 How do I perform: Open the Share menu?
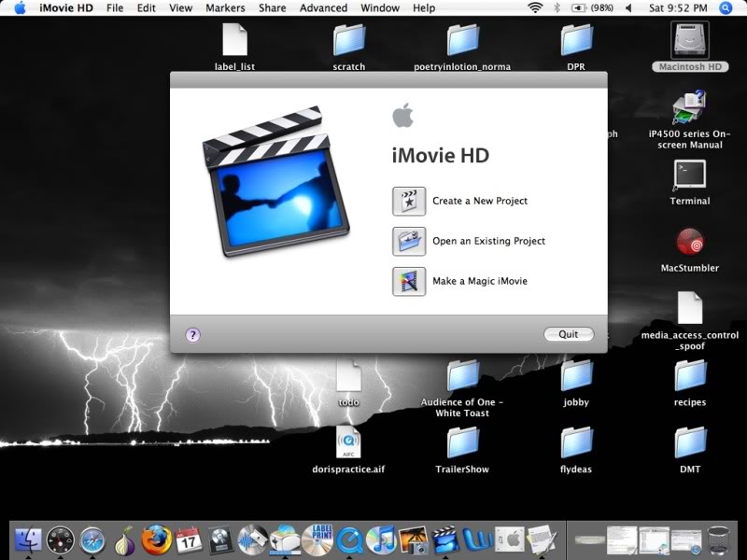[x=272, y=8]
